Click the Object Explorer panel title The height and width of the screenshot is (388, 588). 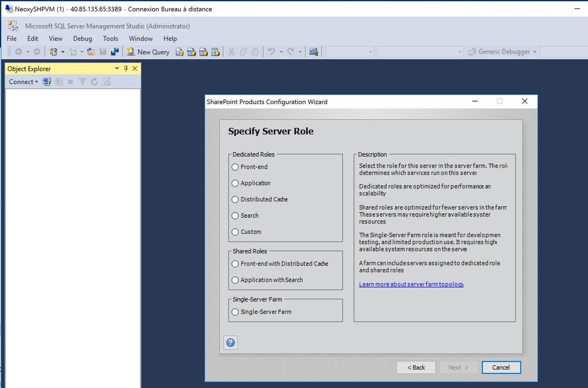[x=29, y=69]
